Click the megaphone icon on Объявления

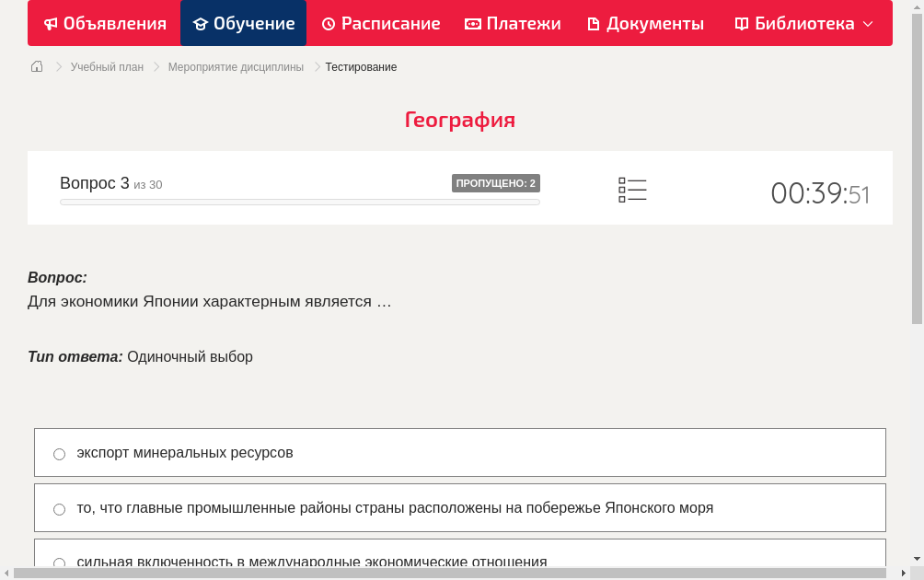pos(50,23)
